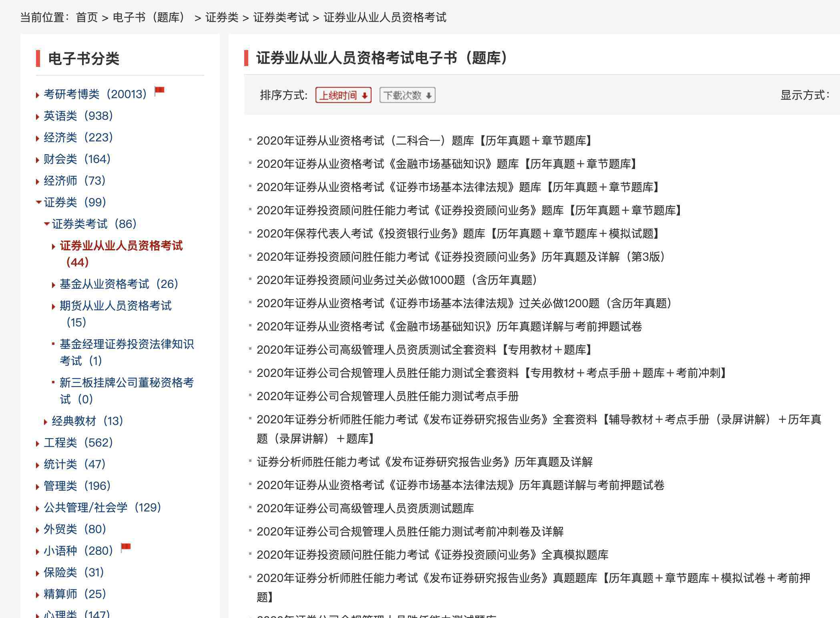The width and height of the screenshot is (840, 618).
Task: Open 合规管理人员胜任能力测试考前冲刺卷及详解
Action: click(x=410, y=531)
